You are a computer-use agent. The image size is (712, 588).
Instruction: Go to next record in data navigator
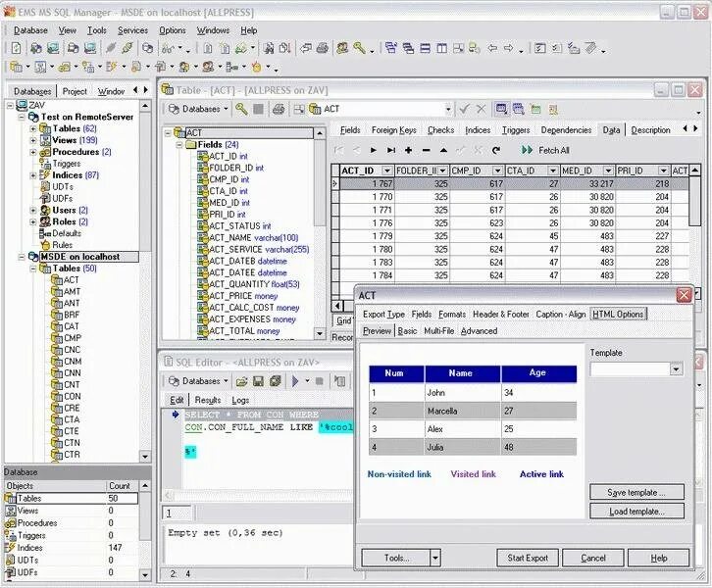[374, 150]
